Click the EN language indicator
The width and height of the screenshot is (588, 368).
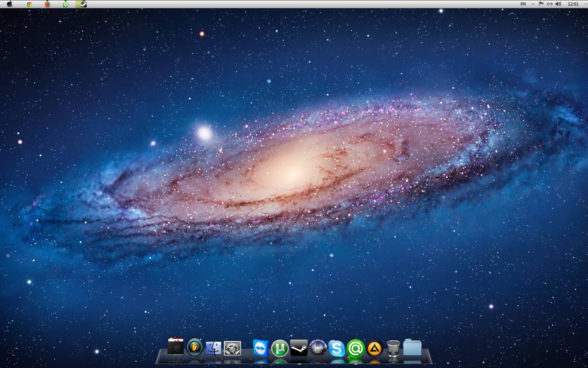523,4
